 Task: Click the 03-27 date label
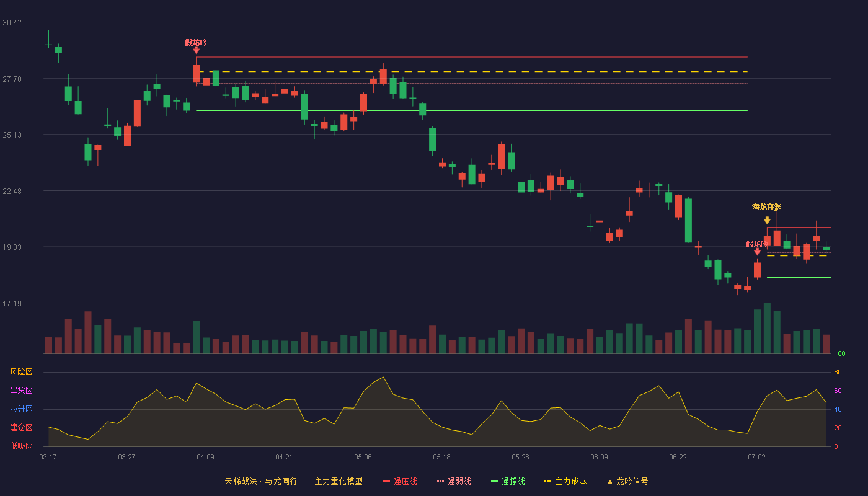(126, 457)
